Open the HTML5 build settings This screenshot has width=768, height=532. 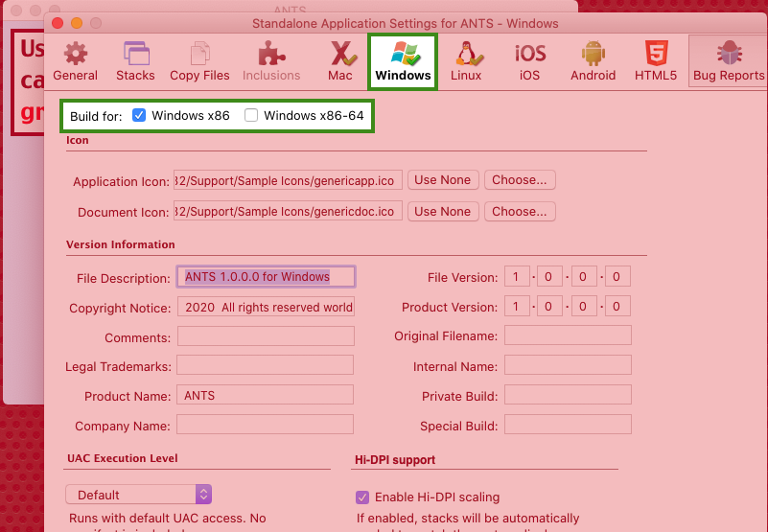pos(656,61)
